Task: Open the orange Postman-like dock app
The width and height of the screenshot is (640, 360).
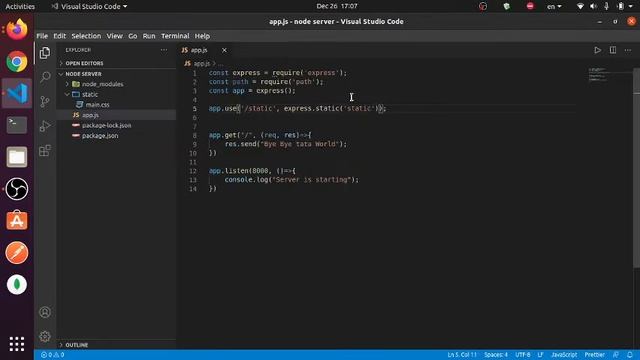Action: click(17, 253)
